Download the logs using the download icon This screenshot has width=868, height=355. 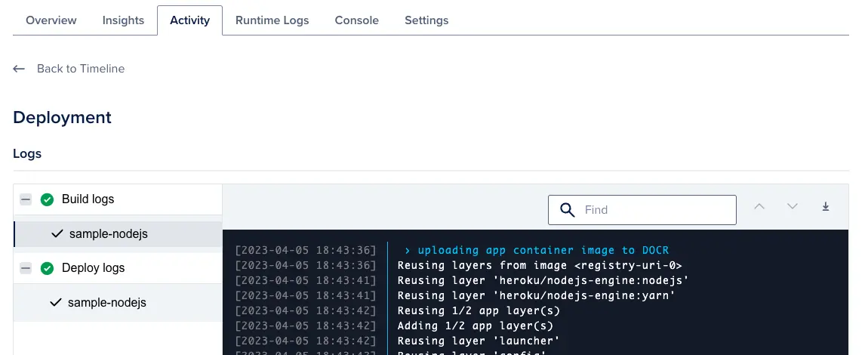(826, 206)
